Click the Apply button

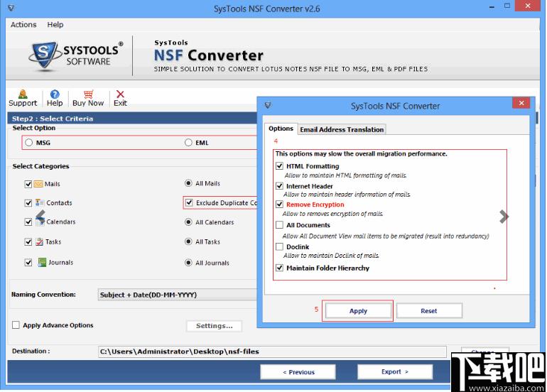pyautogui.click(x=358, y=311)
